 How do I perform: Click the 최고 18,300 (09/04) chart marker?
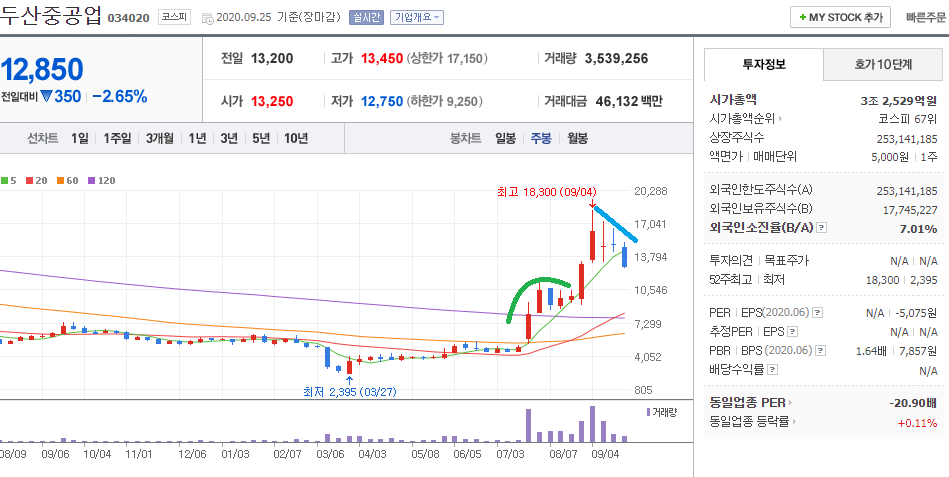click(546, 192)
